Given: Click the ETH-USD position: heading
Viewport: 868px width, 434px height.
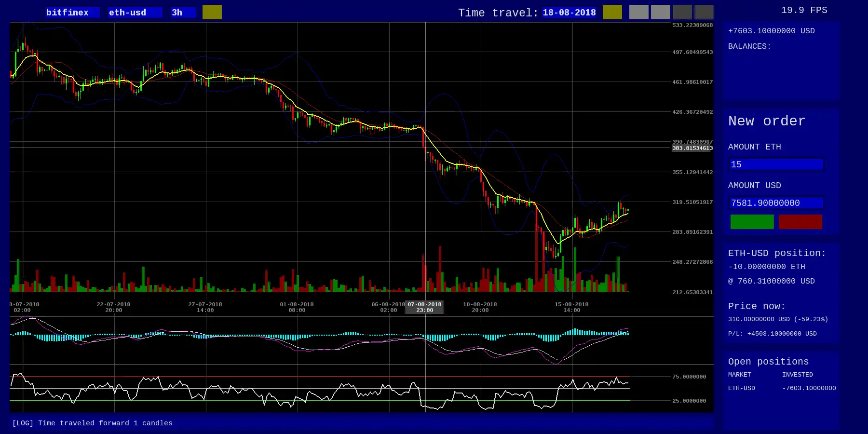Looking at the screenshot, I should (777, 253).
